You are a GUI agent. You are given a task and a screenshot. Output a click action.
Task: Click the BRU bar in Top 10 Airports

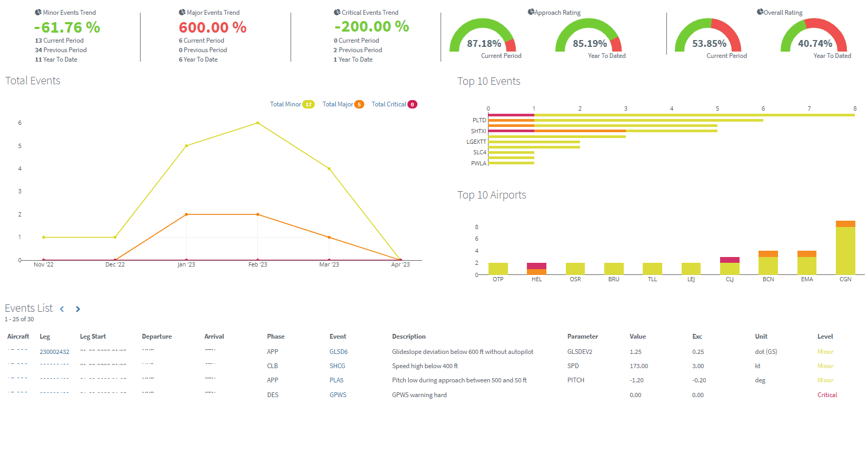614,269
